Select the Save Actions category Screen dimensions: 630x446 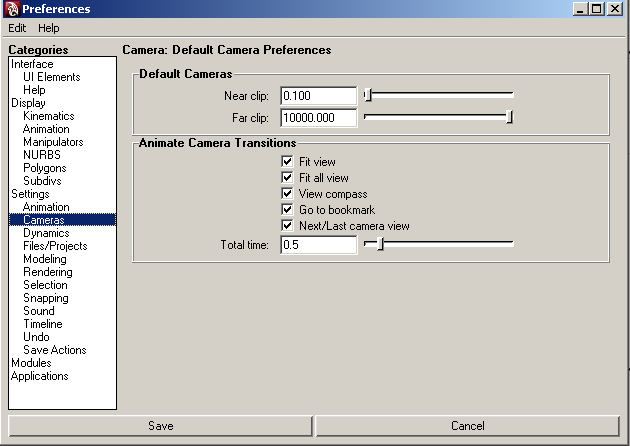coord(55,350)
